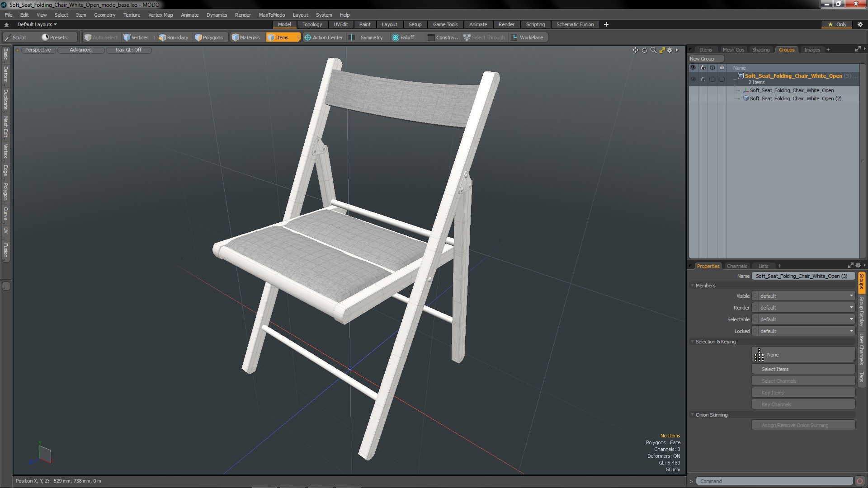Screen dimensions: 868x488
Task: Open the Visible dropdown in Members
Action: click(x=804, y=296)
